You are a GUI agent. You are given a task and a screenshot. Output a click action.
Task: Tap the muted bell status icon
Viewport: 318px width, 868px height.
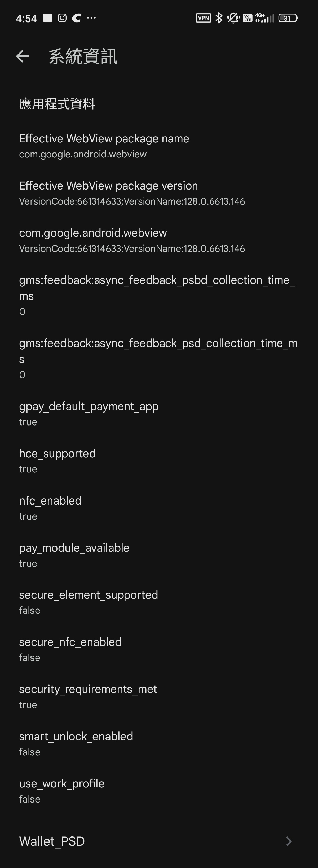(233, 18)
